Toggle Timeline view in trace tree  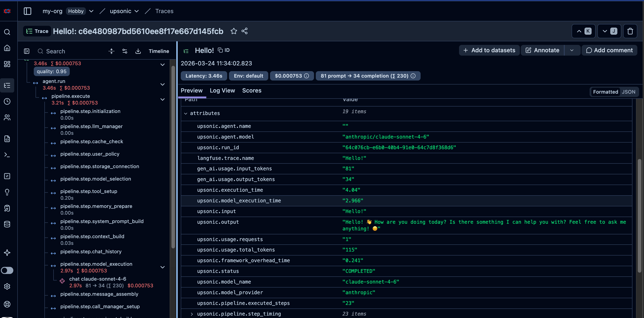159,51
